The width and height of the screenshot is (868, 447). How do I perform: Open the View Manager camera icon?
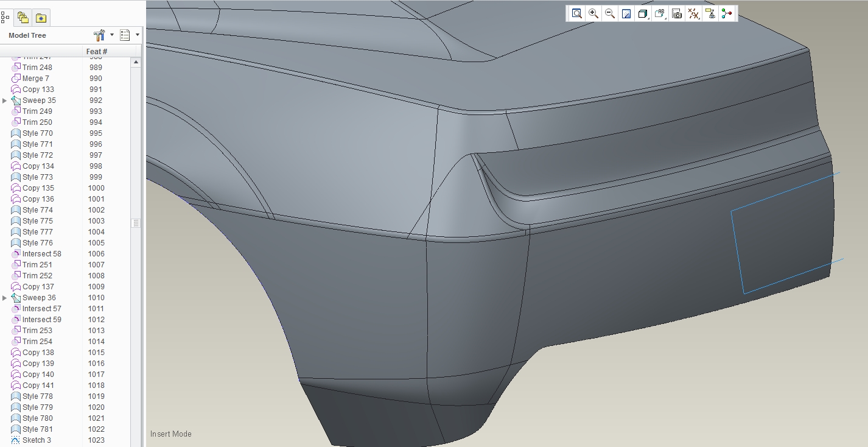(677, 13)
